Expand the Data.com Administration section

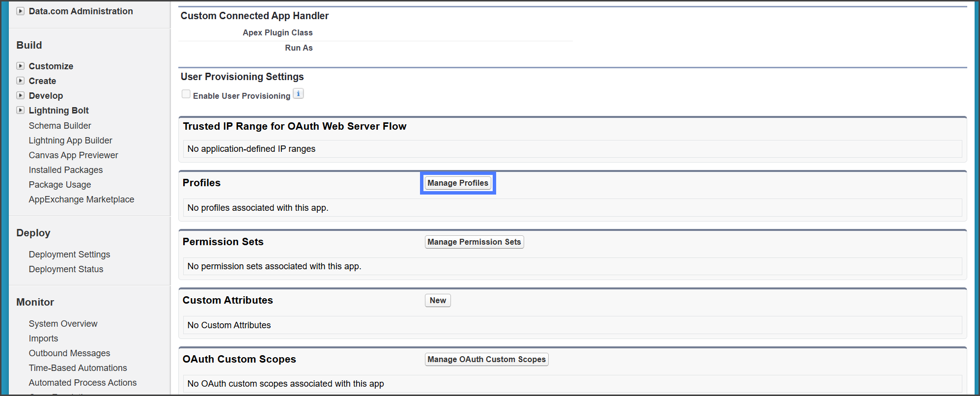(21, 11)
